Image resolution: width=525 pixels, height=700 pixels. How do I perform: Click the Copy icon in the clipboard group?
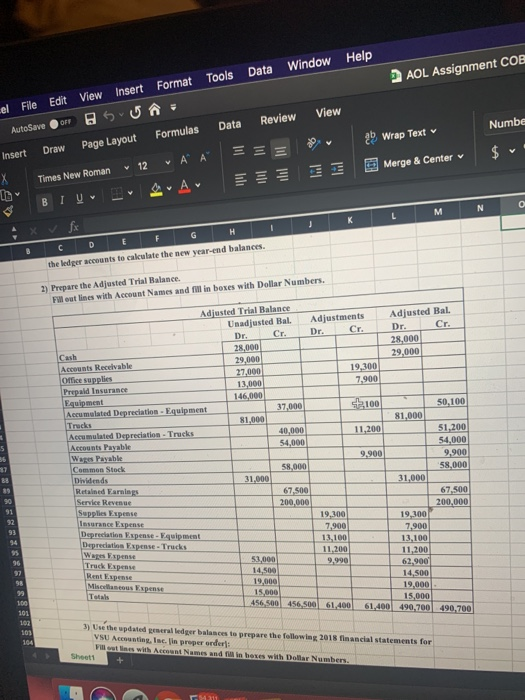point(6,195)
